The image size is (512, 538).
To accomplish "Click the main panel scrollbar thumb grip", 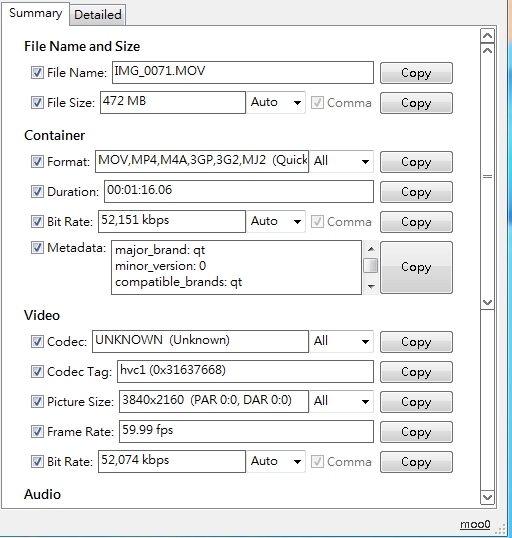I will coord(488,176).
